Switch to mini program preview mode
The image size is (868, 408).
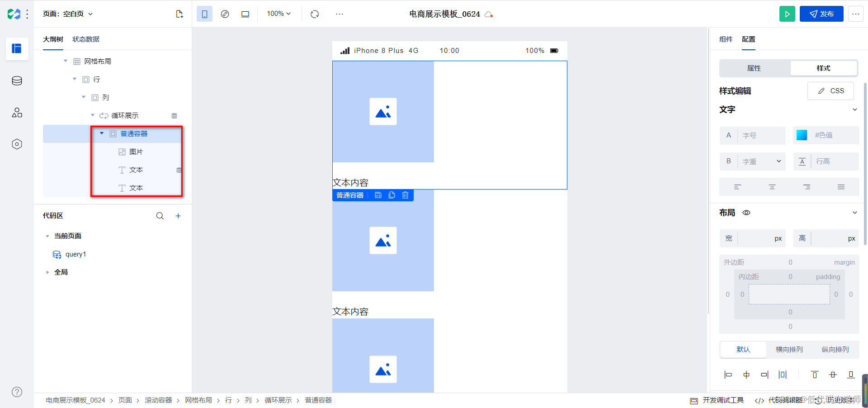click(225, 14)
